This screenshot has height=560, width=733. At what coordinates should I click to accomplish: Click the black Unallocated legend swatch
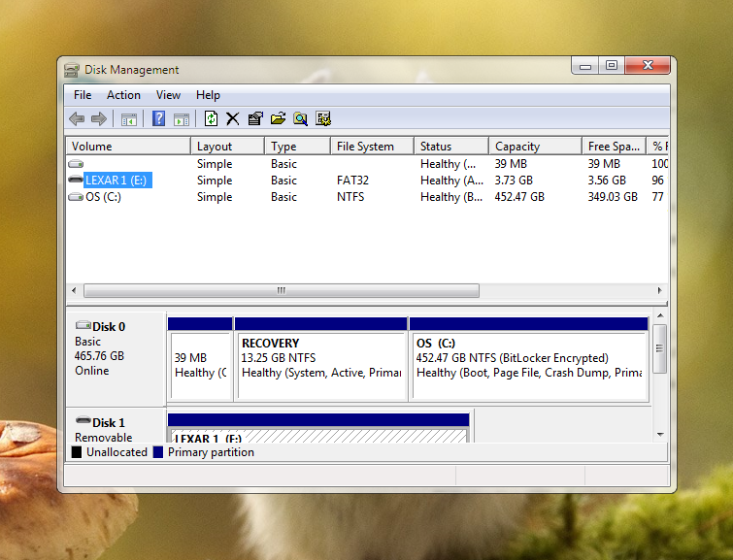click(77, 452)
